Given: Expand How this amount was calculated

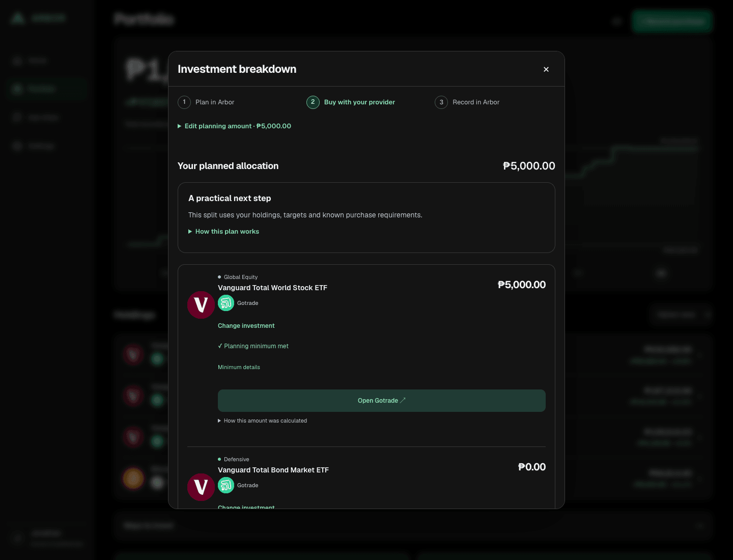Looking at the screenshot, I should coord(262,421).
